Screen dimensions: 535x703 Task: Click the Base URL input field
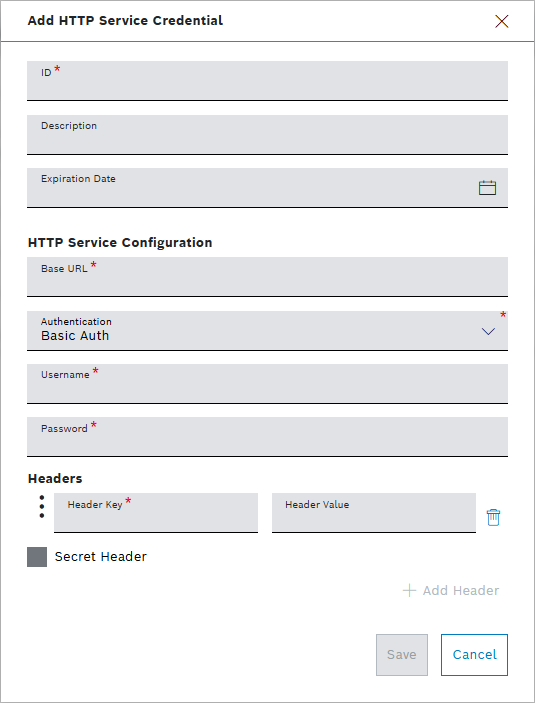[267, 277]
